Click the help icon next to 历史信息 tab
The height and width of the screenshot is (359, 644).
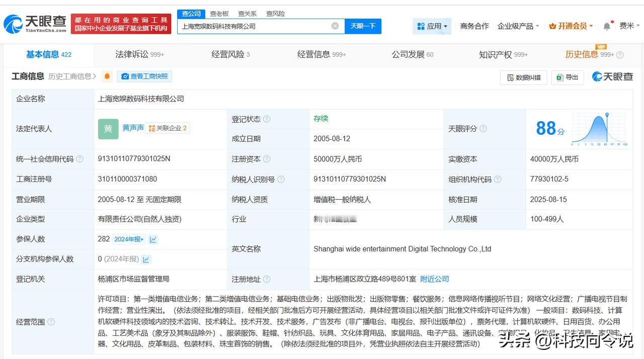tap(620, 55)
